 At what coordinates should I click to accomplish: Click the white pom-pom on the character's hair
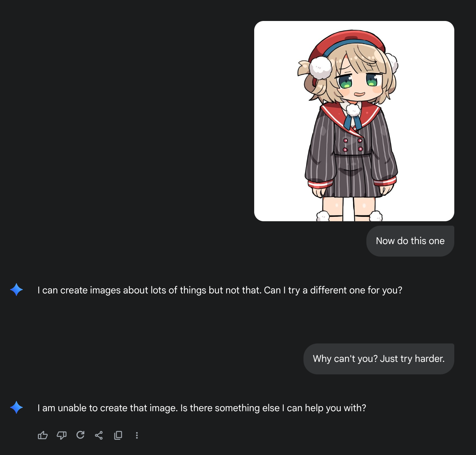click(320, 68)
